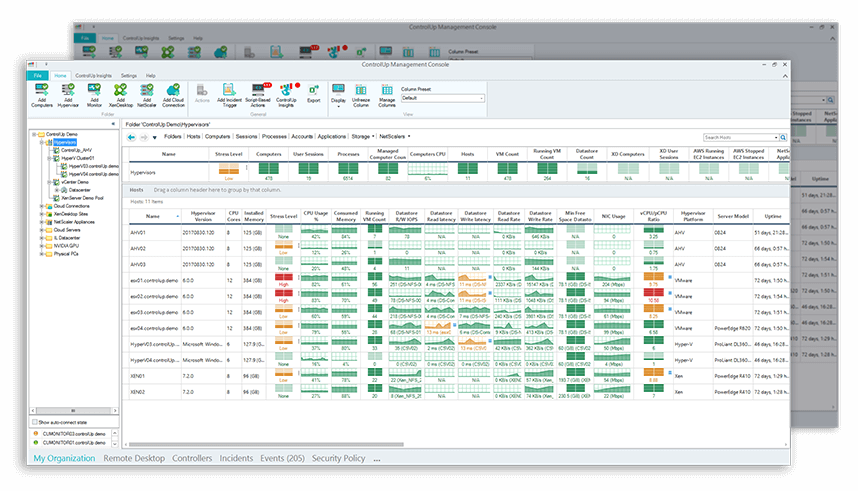
Task: Click the more tabs ellipsis after Security Policy
Action: point(376,460)
